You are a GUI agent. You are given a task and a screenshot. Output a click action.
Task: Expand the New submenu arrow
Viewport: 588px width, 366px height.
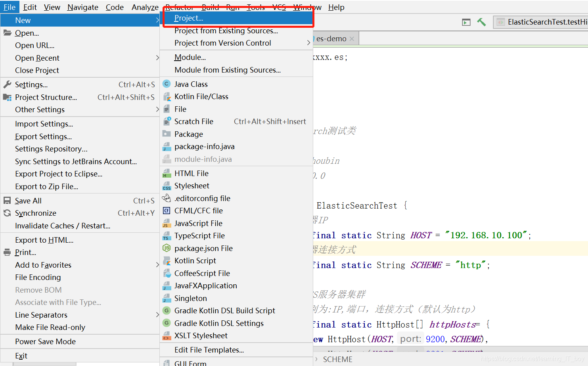click(157, 20)
